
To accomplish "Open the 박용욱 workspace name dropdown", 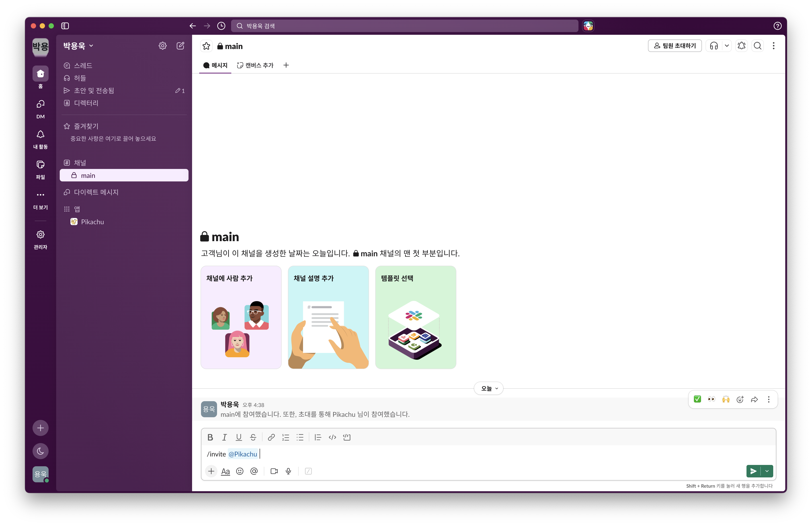I will tap(78, 46).
